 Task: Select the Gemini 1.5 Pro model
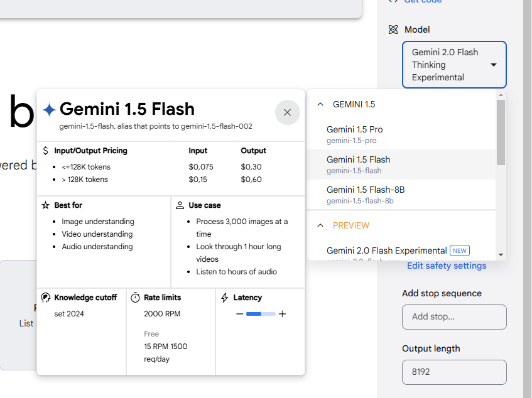(x=401, y=134)
